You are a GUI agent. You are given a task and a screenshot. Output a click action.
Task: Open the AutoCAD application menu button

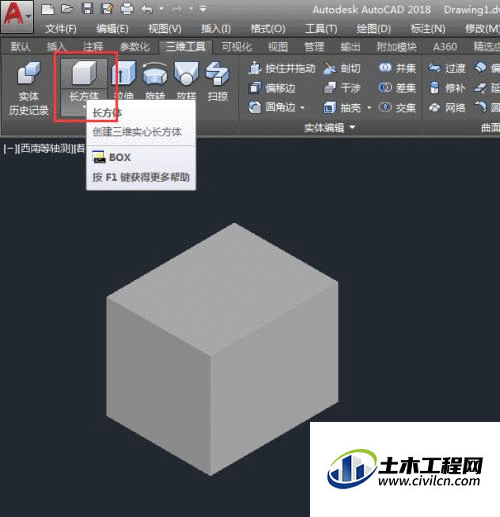pyautogui.click(x=17, y=16)
